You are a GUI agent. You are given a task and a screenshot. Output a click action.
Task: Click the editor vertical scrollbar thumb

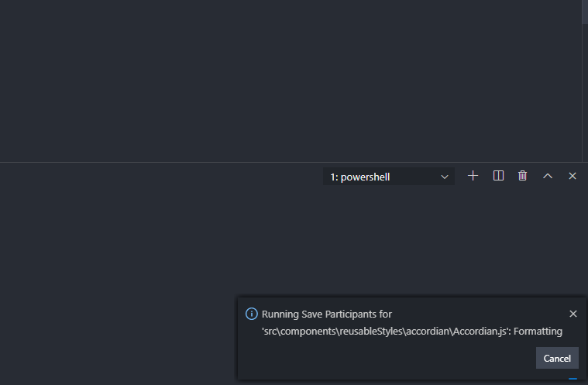585,12
